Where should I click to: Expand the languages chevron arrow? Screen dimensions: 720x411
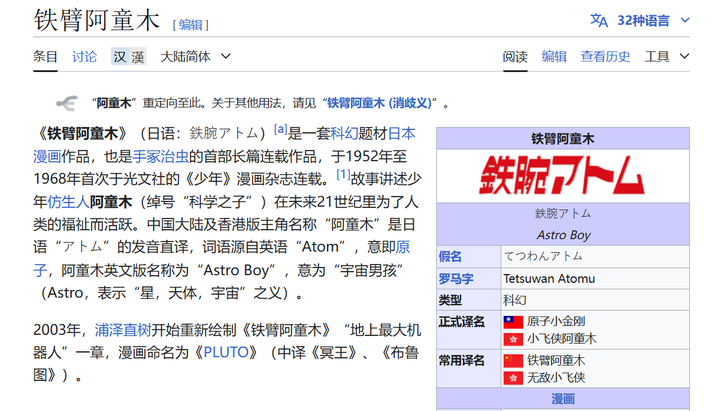coord(685,20)
